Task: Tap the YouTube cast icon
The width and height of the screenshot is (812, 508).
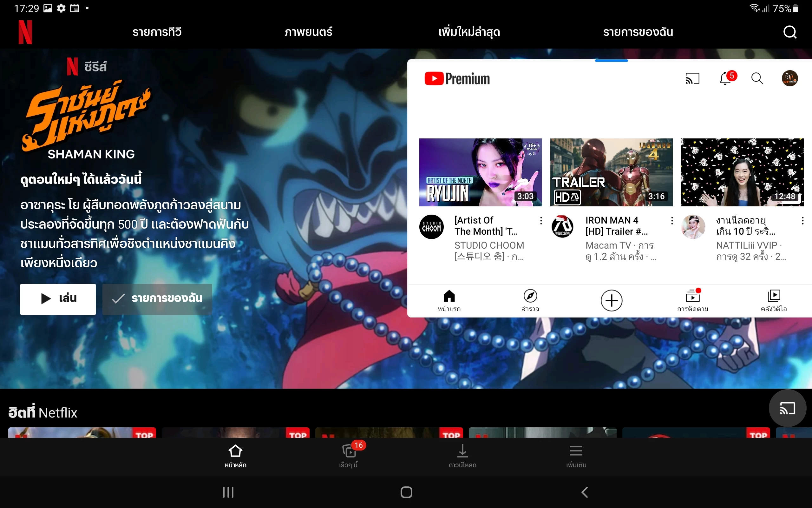Action: 692,79
